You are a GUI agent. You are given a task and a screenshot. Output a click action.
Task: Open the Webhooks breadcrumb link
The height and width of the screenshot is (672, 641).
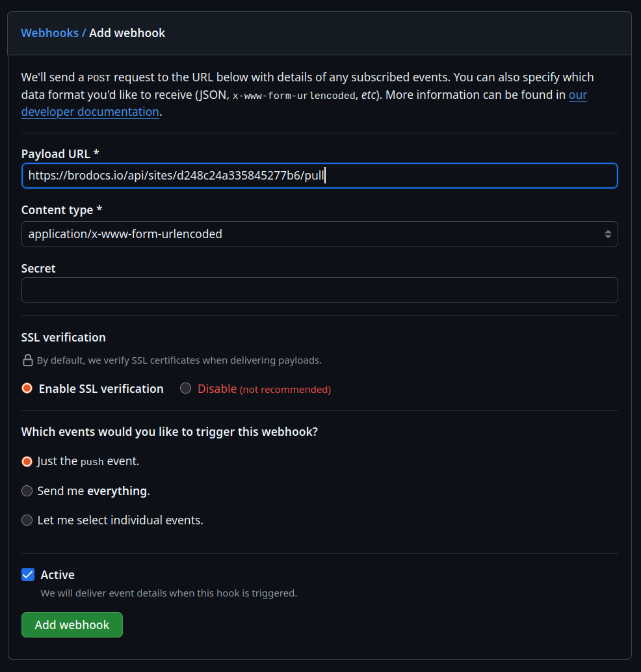[49, 33]
